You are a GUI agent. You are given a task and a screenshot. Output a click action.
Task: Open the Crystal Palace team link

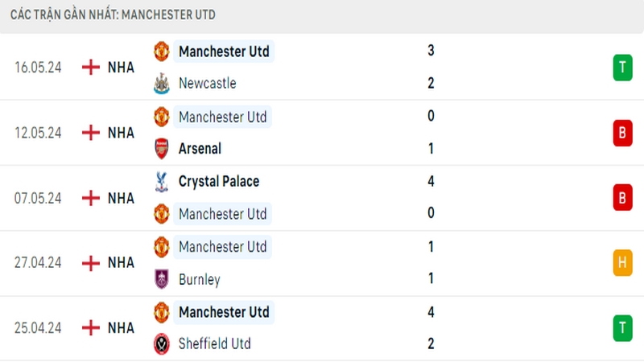219,182
